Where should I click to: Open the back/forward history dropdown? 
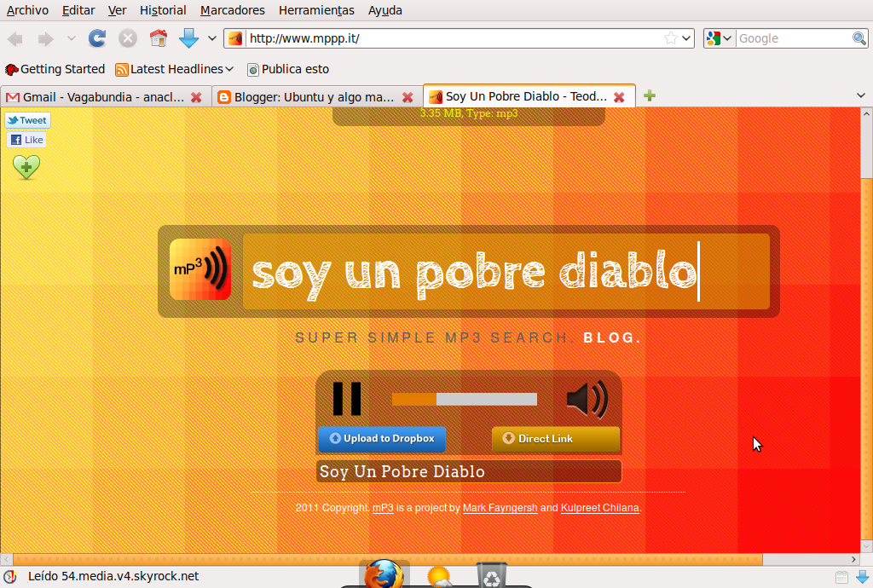click(x=71, y=38)
